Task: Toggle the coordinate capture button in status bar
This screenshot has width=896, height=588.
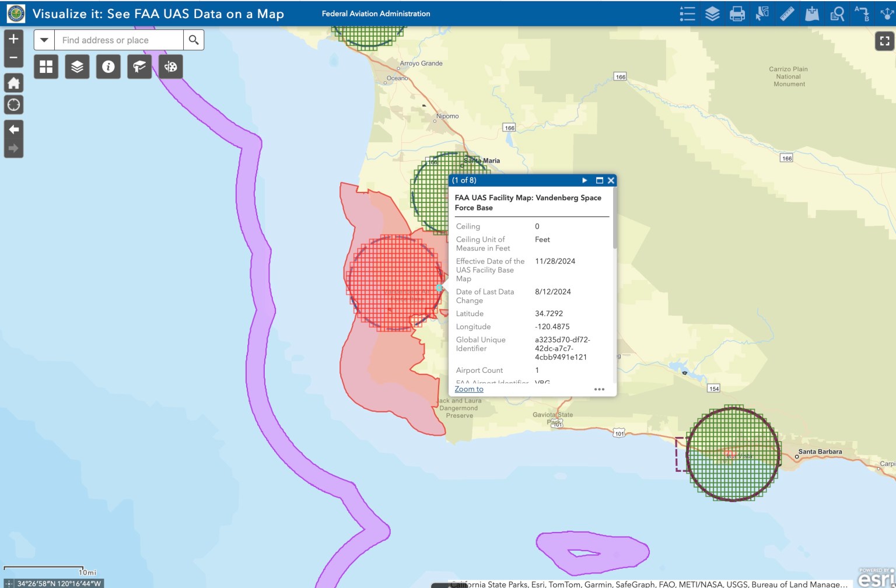Action: [x=9, y=583]
